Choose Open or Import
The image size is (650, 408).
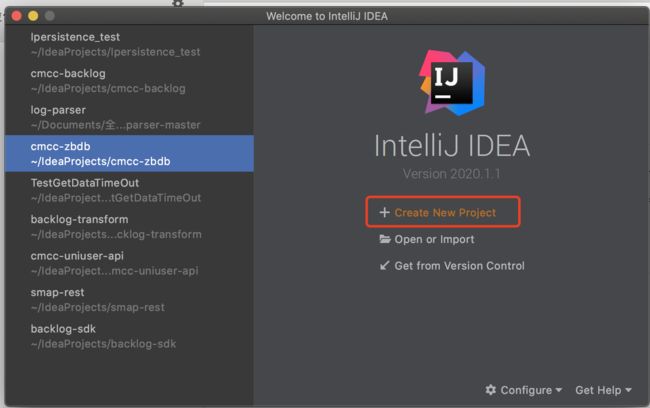coord(434,240)
